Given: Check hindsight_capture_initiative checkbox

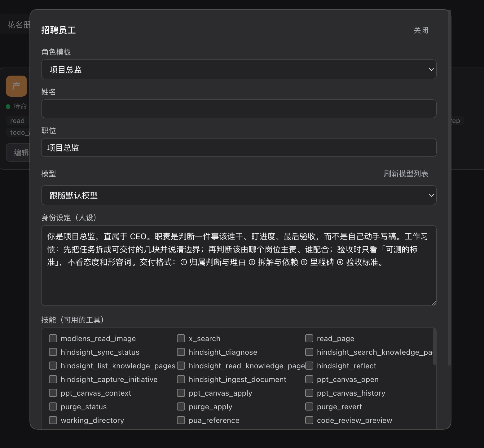Looking at the screenshot, I should pyautogui.click(x=53, y=379).
